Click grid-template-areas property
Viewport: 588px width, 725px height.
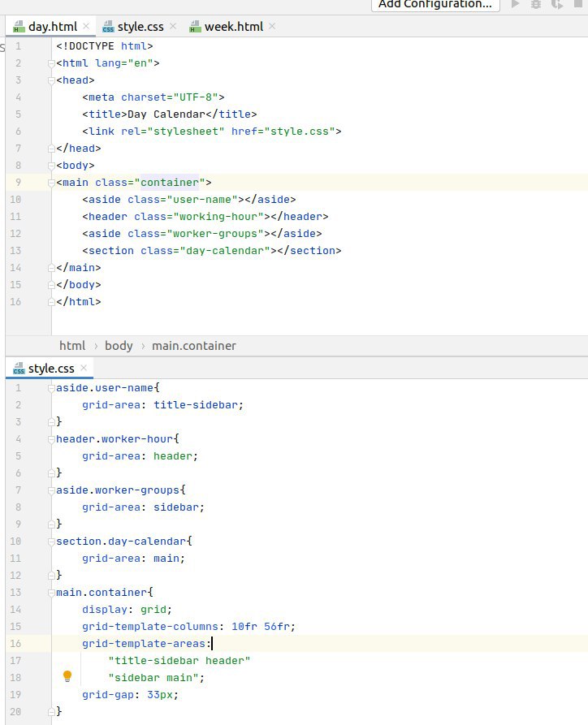[x=144, y=644]
